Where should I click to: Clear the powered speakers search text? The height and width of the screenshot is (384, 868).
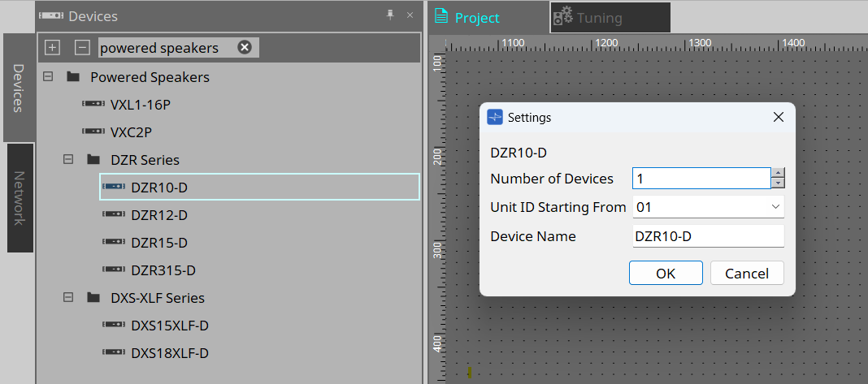(x=245, y=47)
